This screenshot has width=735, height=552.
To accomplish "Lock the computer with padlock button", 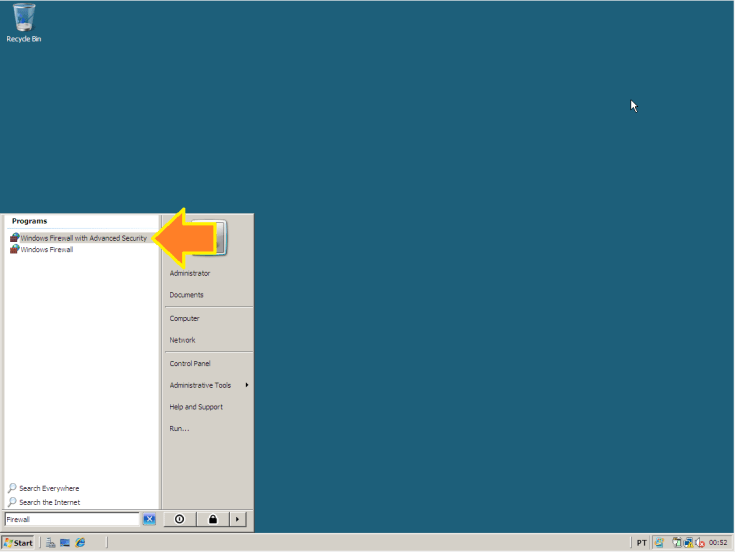I will 212,519.
